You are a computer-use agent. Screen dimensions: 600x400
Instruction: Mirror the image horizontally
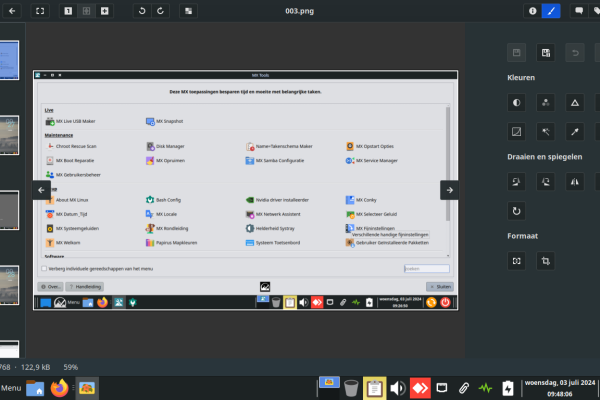574,181
